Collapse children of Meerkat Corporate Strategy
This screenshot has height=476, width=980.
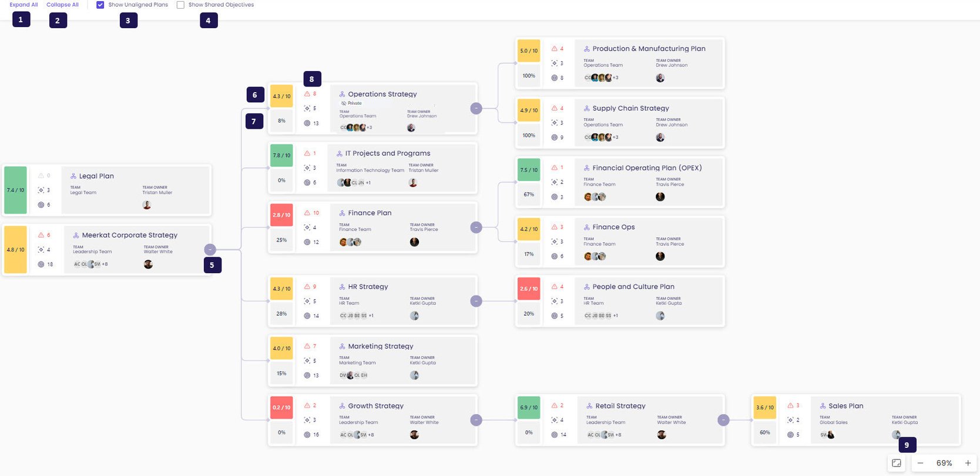[210, 249]
